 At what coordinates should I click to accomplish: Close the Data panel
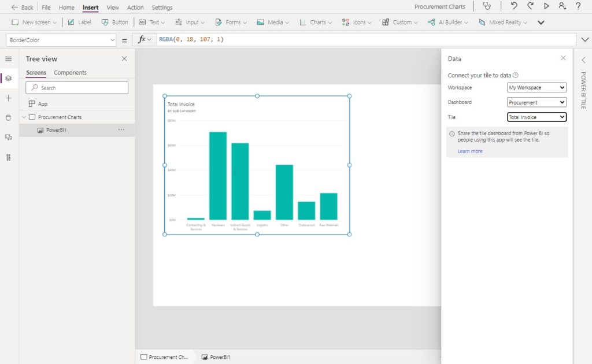point(564,58)
